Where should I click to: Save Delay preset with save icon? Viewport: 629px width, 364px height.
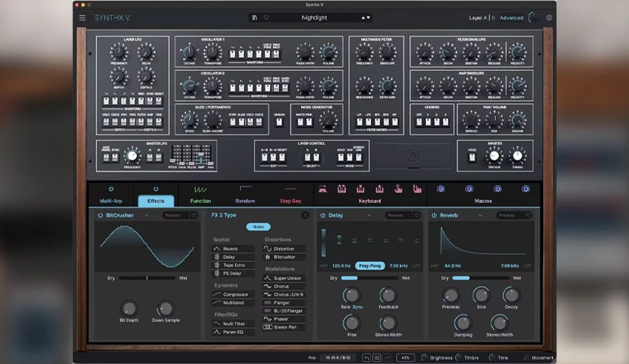(417, 215)
